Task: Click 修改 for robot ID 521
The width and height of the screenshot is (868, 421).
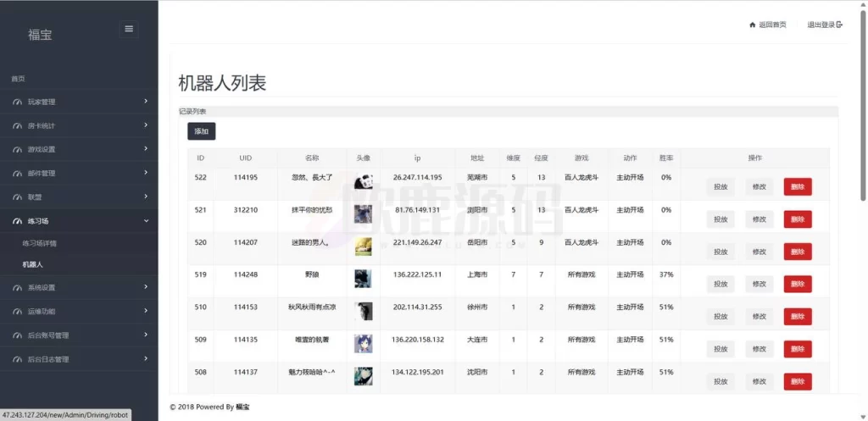Action: (x=759, y=219)
